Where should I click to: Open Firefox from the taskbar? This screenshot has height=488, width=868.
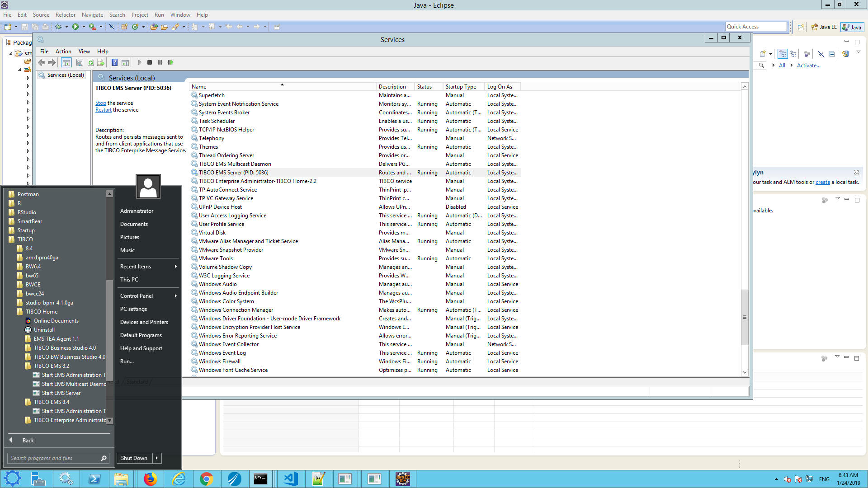[x=150, y=479]
